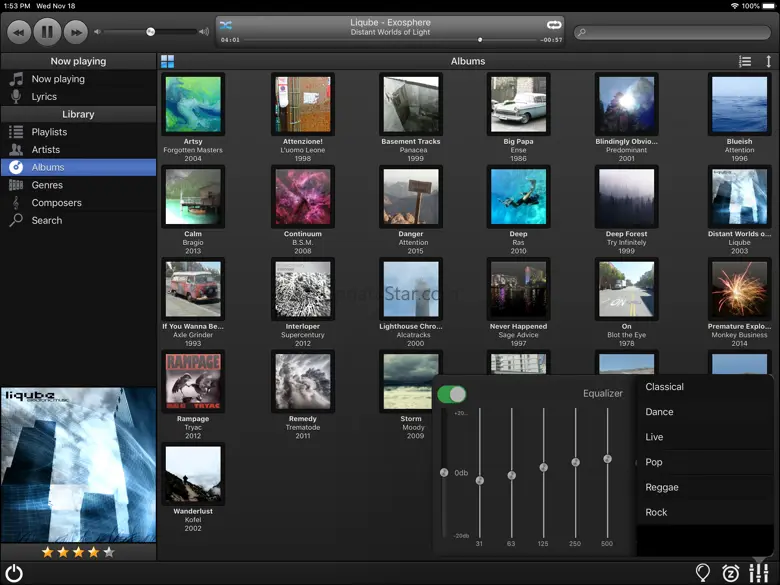Open the Search sidebar item
The height and width of the screenshot is (585, 780).
[x=79, y=220]
